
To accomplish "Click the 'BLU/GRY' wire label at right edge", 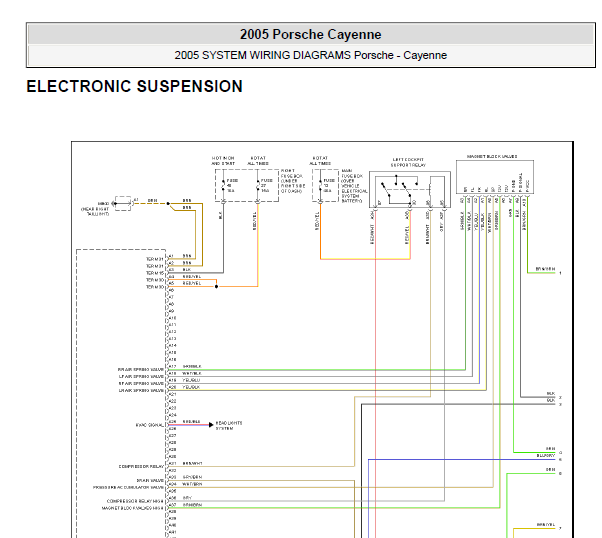I will click(x=546, y=456).
